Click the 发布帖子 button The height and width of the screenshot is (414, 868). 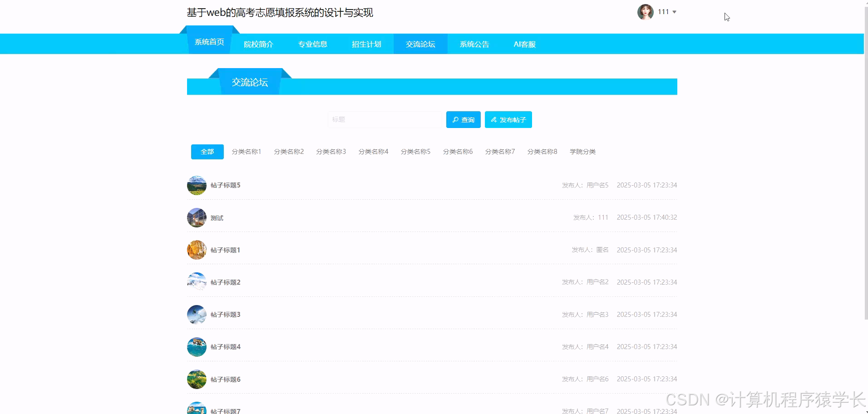coord(508,119)
